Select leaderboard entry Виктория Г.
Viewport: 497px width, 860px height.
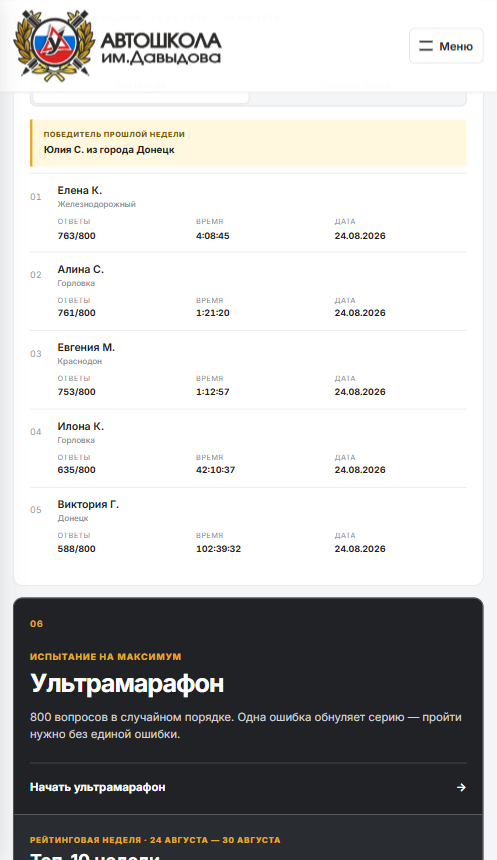point(248,526)
